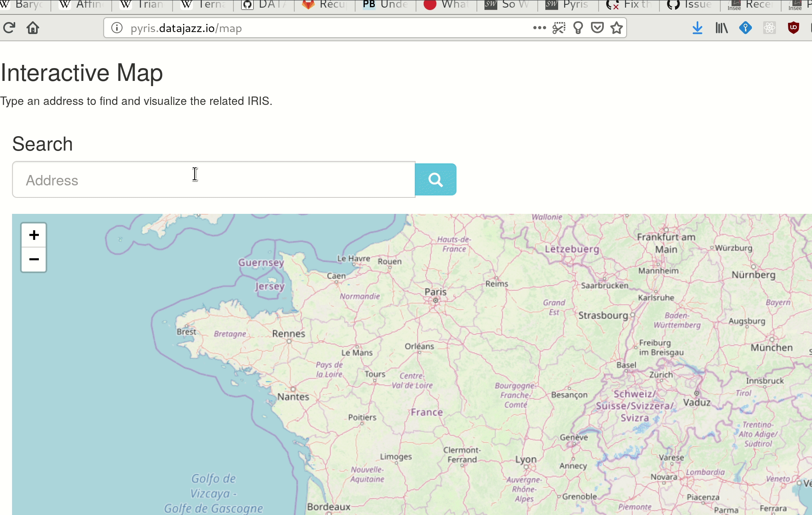The image size is (812, 515).
Task: Bookmark this page with the star
Action: pos(617,28)
